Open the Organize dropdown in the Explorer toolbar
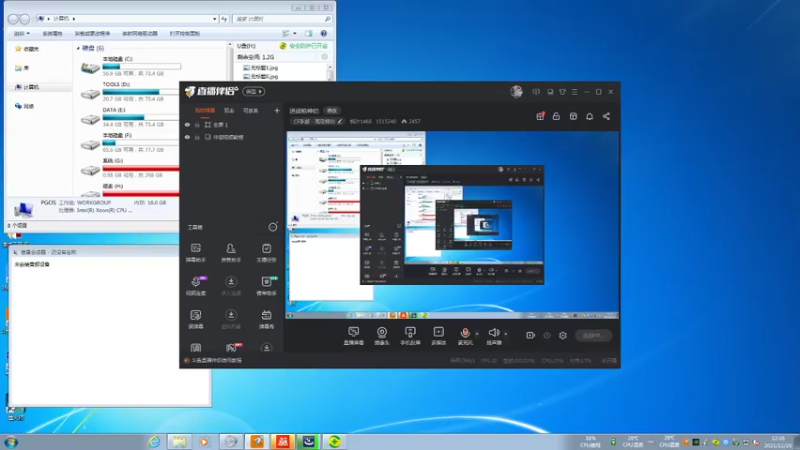800x450 pixels. coord(21,33)
